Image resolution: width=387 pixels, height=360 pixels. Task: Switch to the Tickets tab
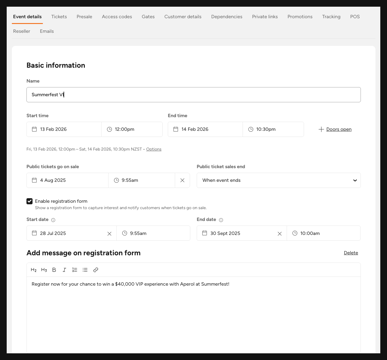pyautogui.click(x=59, y=17)
